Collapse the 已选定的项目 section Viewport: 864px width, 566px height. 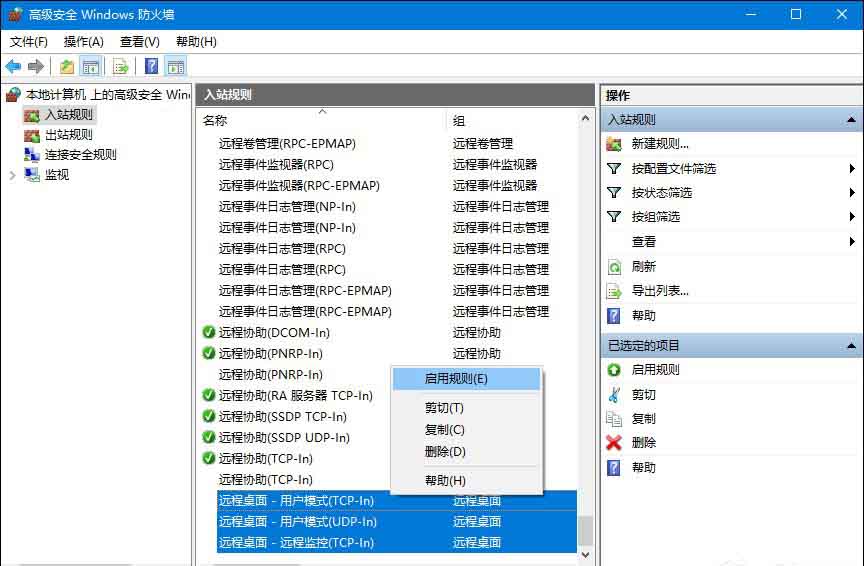[851, 346]
